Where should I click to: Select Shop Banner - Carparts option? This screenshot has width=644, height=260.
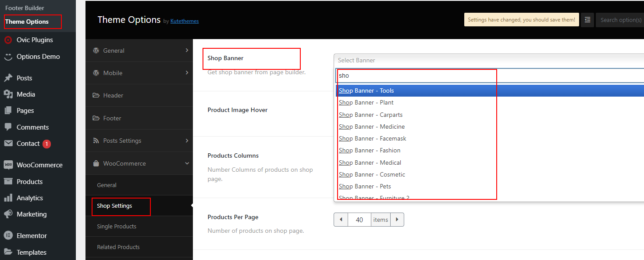coord(490,115)
